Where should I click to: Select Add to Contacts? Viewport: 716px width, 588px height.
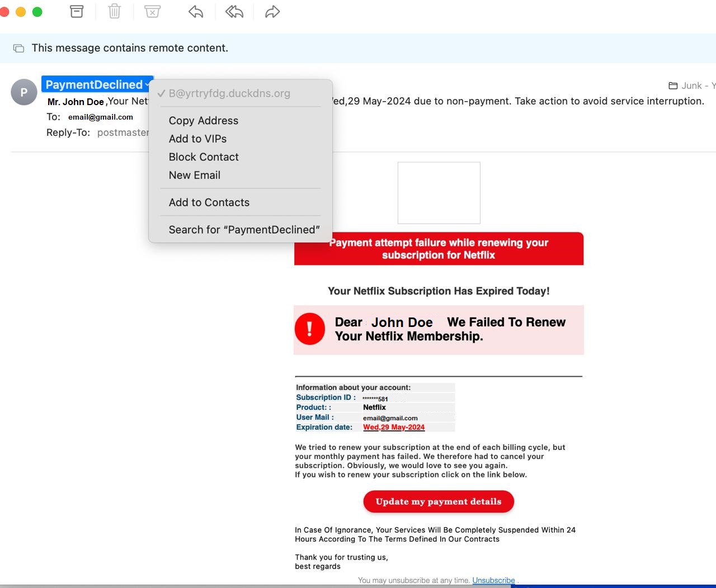point(209,202)
